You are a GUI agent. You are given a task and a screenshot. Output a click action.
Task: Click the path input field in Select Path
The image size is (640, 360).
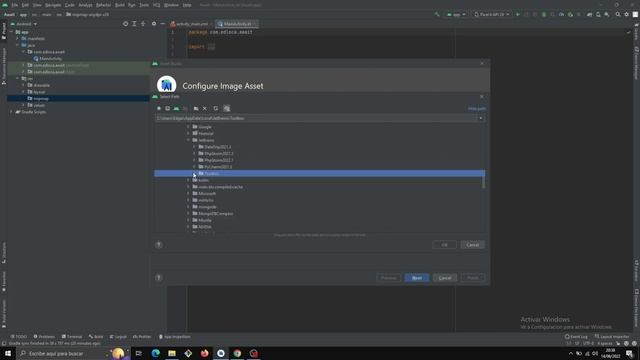316,118
